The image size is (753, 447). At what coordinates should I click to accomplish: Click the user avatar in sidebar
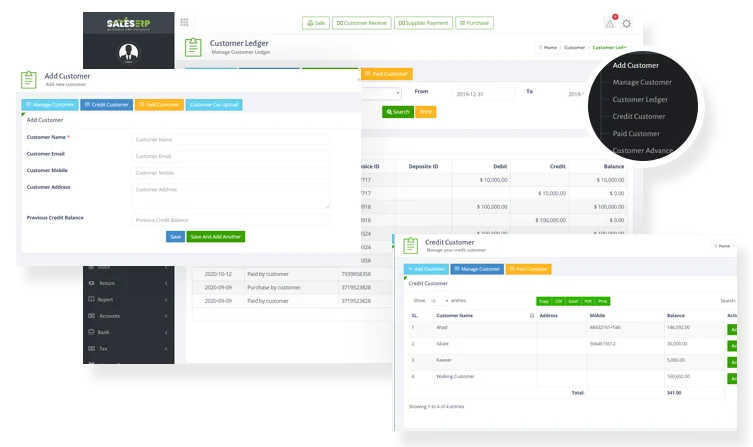(x=128, y=53)
